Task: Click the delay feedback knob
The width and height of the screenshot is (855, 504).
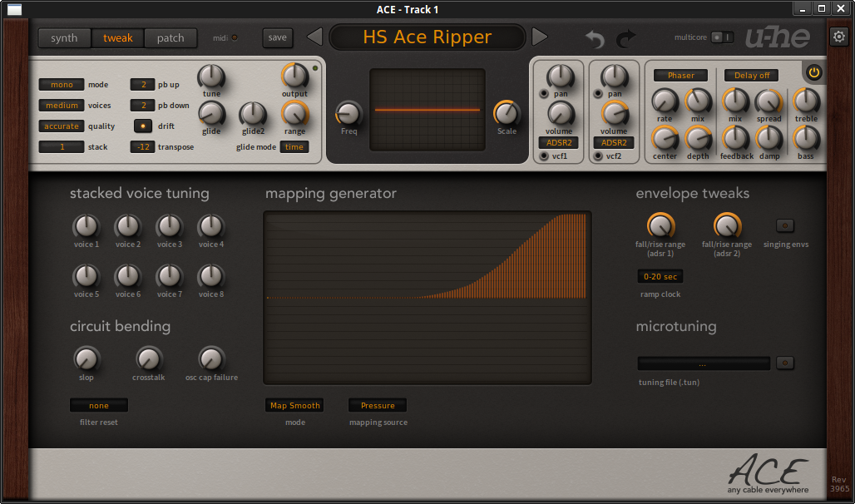Action: click(735, 139)
